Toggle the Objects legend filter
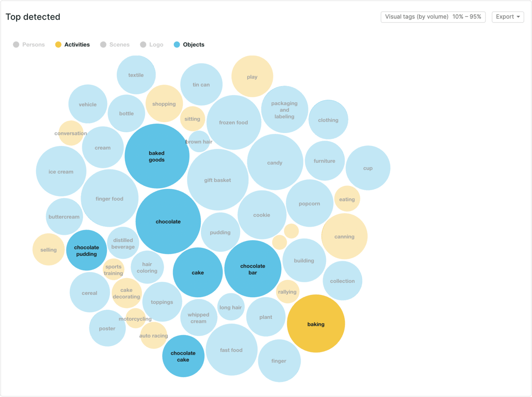Viewport: 532px width, 397px height. point(189,44)
